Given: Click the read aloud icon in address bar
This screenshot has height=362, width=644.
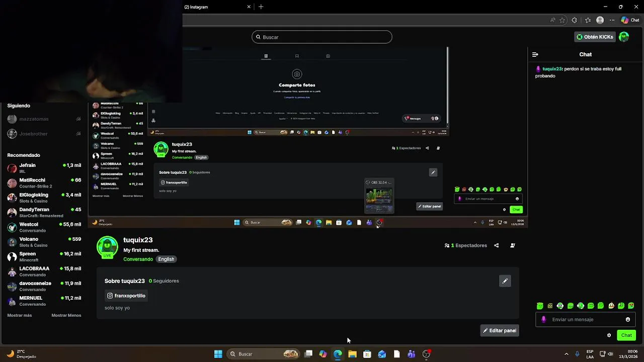Looking at the screenshot, I should 553,20.
